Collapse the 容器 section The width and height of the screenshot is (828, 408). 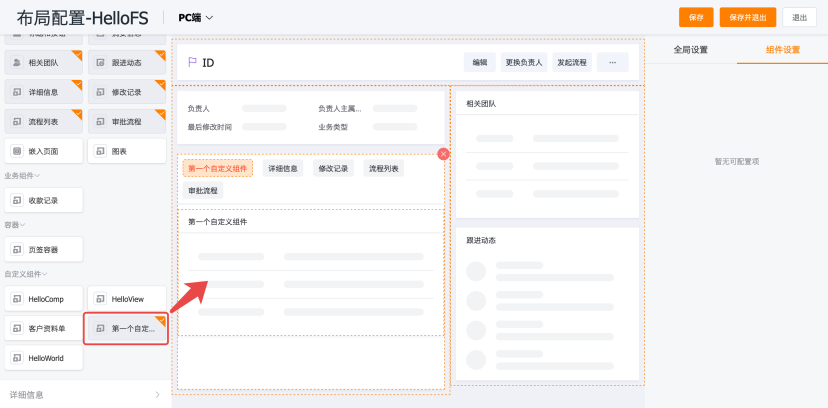[15, 225]
